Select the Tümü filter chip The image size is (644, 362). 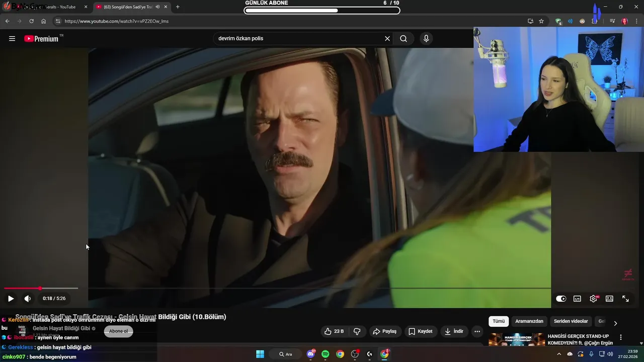point(499,321)
